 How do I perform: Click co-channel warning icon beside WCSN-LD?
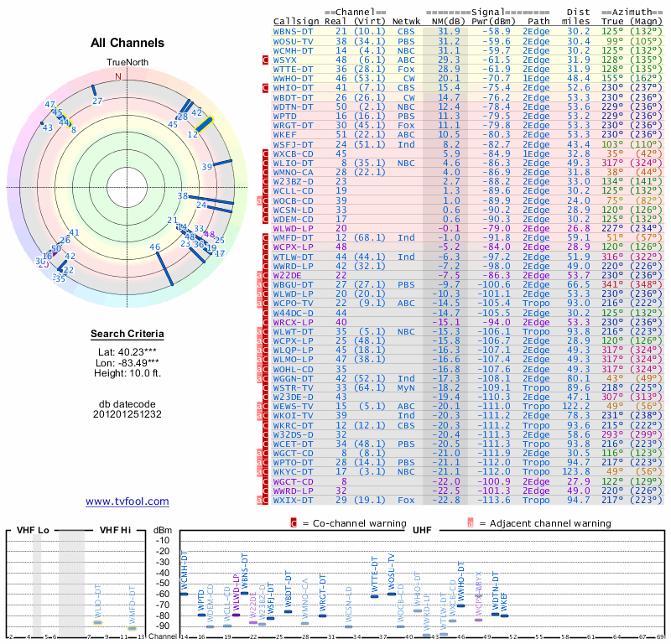click(x=265, y=210)
